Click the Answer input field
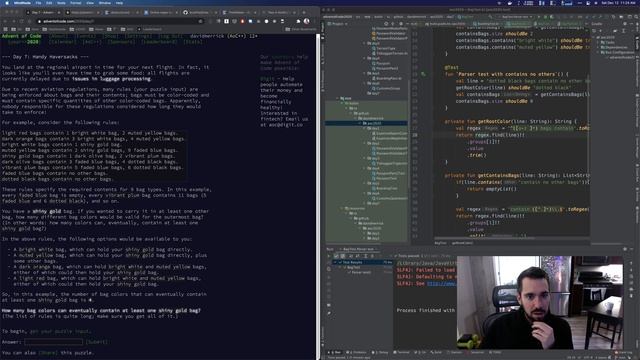 click(53, 342)
